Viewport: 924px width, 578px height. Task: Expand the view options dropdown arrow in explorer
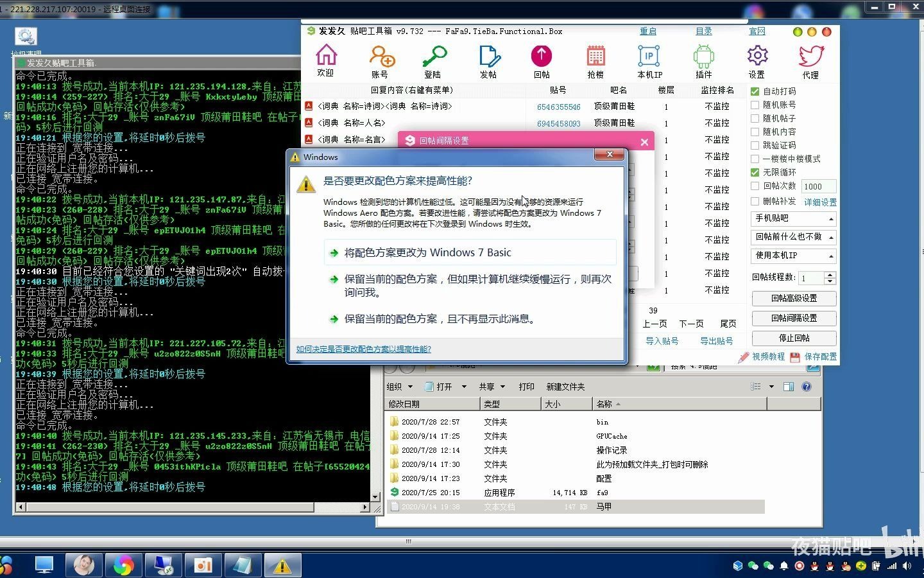771,387
